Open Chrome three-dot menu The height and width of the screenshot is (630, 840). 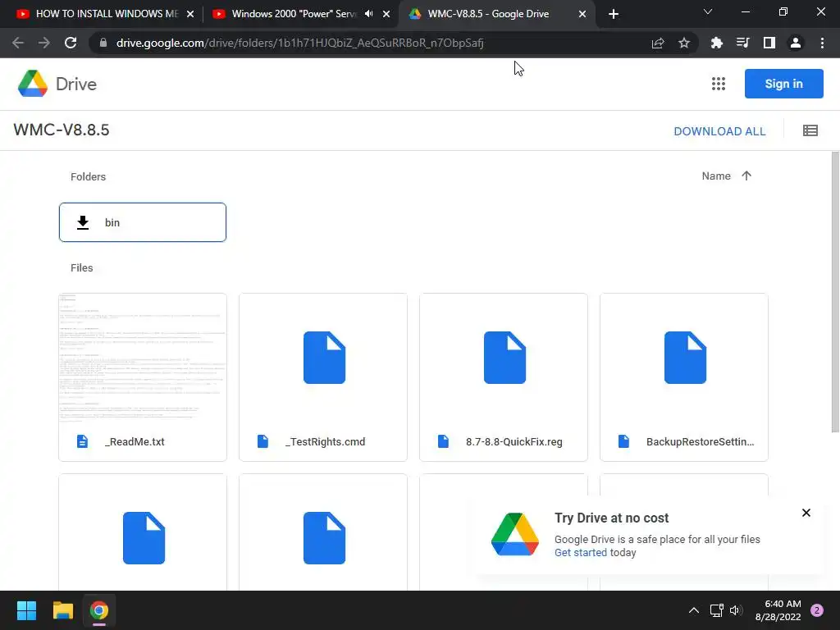coord(822,43)
